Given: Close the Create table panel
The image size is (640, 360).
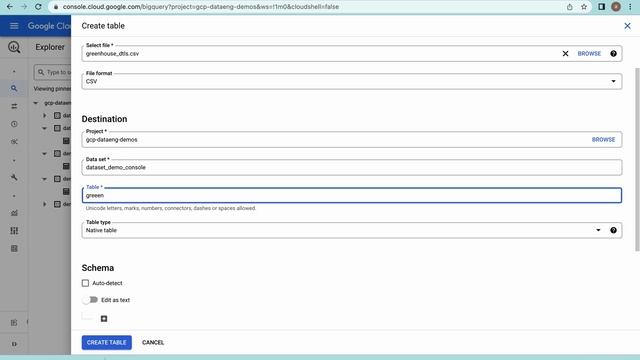Looking at the screenshot, I should click(x=627, y=26).
